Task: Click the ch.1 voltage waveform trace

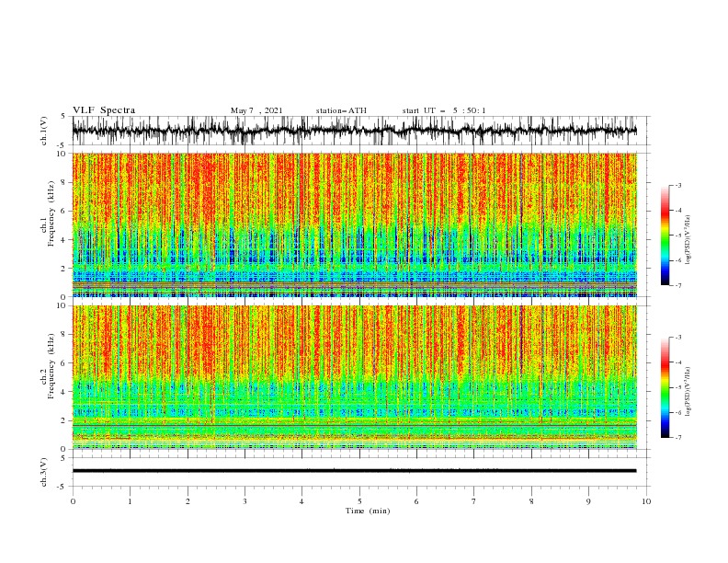Action: click(x=354, y=131)
